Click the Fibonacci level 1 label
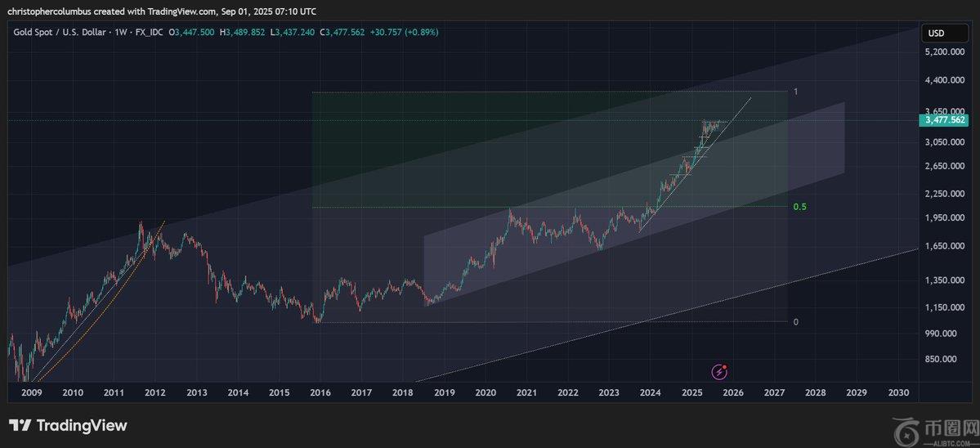This screenshot has width=980, height=448. [x=796, y=92]
